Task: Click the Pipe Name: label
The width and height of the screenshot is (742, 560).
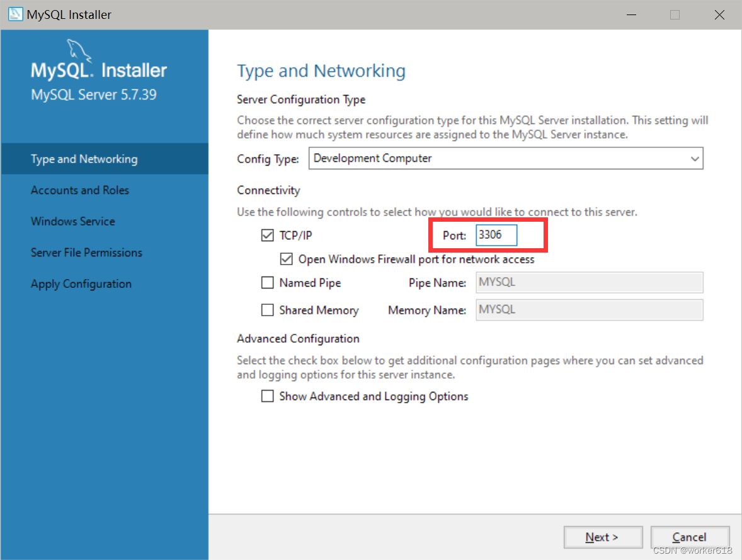Action: coord(437,283)
